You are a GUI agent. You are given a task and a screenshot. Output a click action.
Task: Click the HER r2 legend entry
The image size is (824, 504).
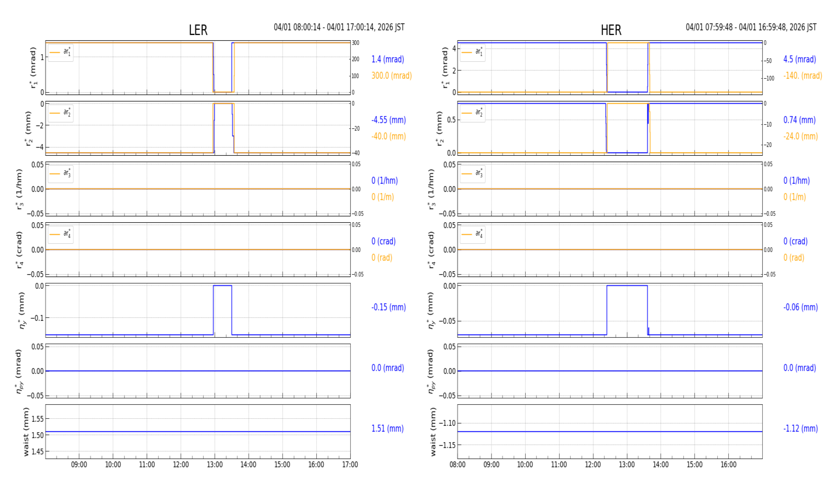tap(472, 113)
